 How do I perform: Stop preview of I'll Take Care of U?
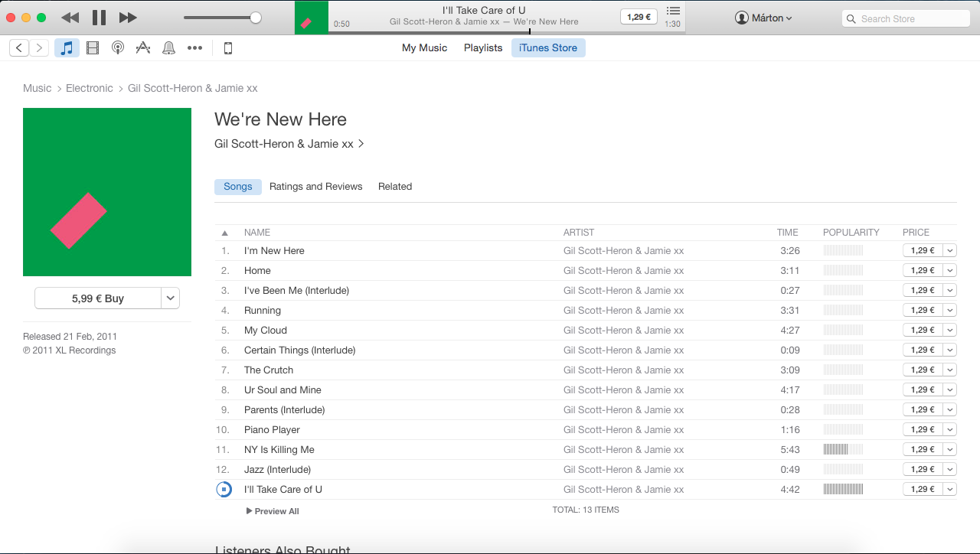[x=224, y=490]
